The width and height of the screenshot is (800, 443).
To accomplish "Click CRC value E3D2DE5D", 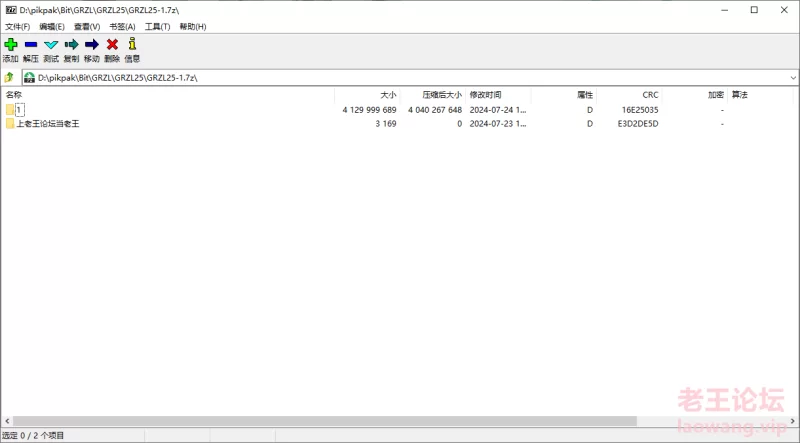I will [638, 124].
